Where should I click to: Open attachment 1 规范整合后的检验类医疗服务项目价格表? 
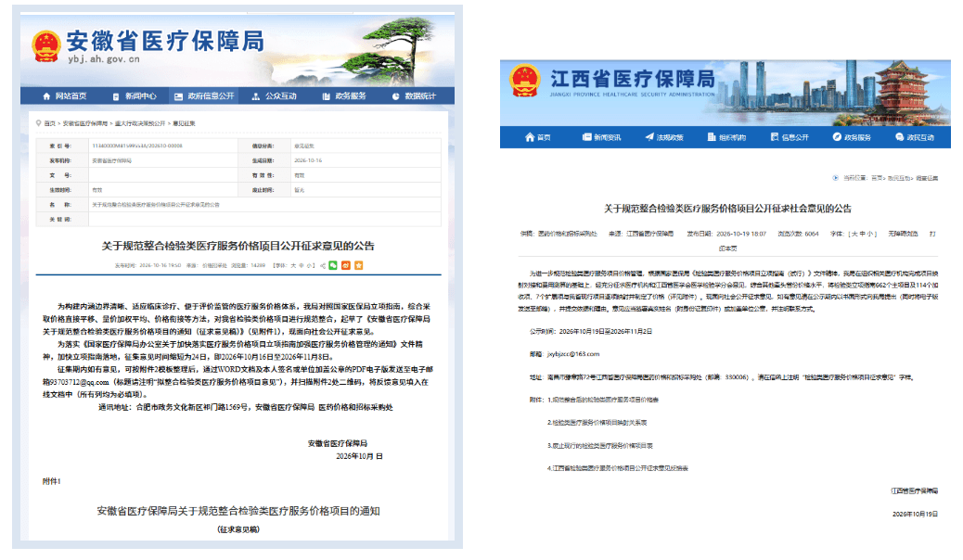603,400
